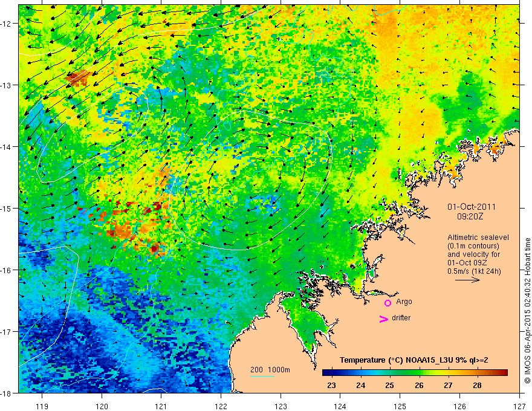Click the '01-Oct 09Z' velocity date text
This screenshot has width=532, height=411.
point(467,263)
